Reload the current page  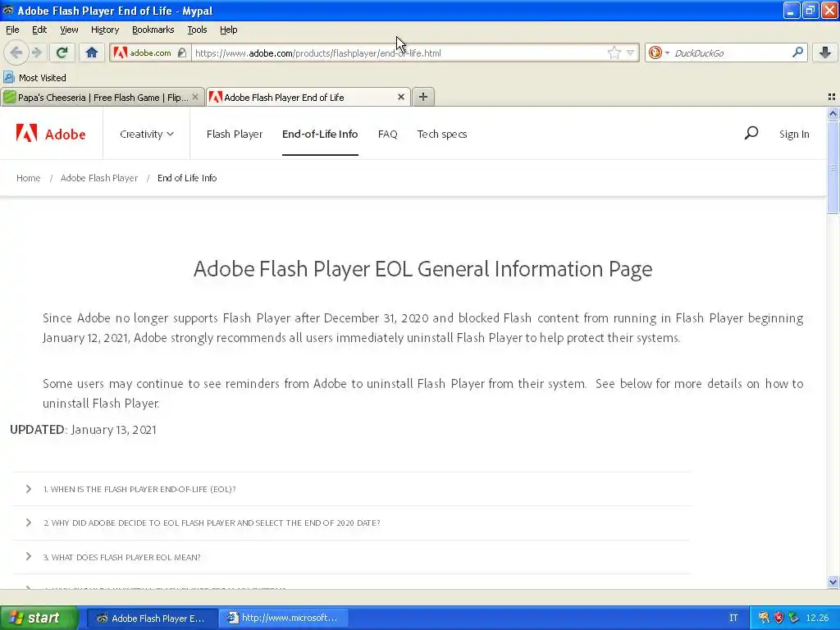[62, 52]
